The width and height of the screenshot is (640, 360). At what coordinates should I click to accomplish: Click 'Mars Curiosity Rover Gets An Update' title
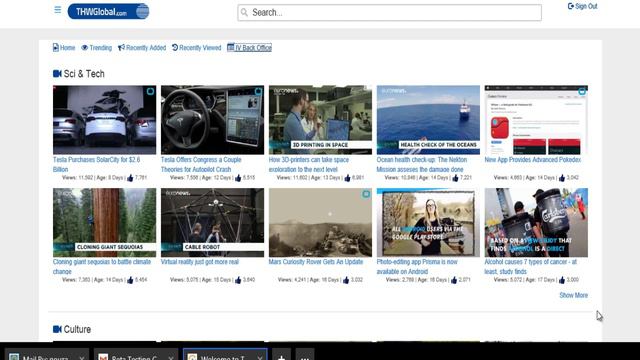316,262
